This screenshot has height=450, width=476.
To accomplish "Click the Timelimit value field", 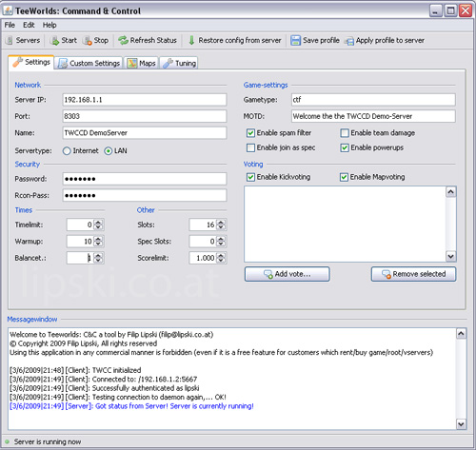I will click(x=80, y=225).
